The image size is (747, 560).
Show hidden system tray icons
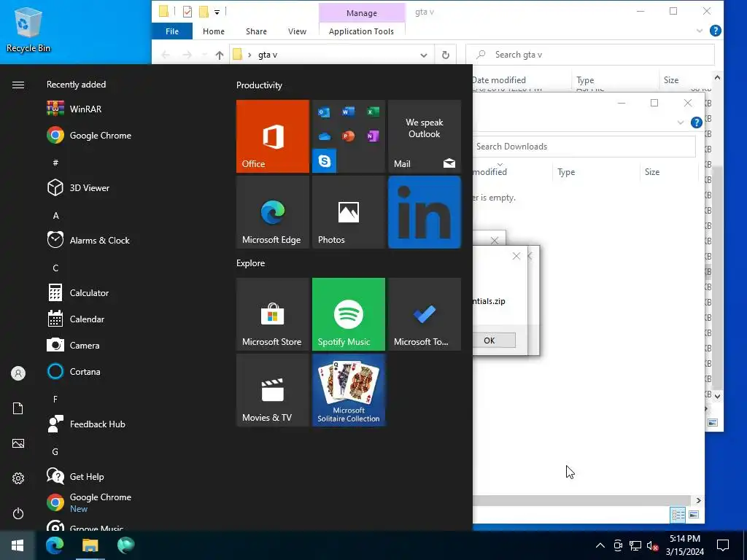(600, 545)
